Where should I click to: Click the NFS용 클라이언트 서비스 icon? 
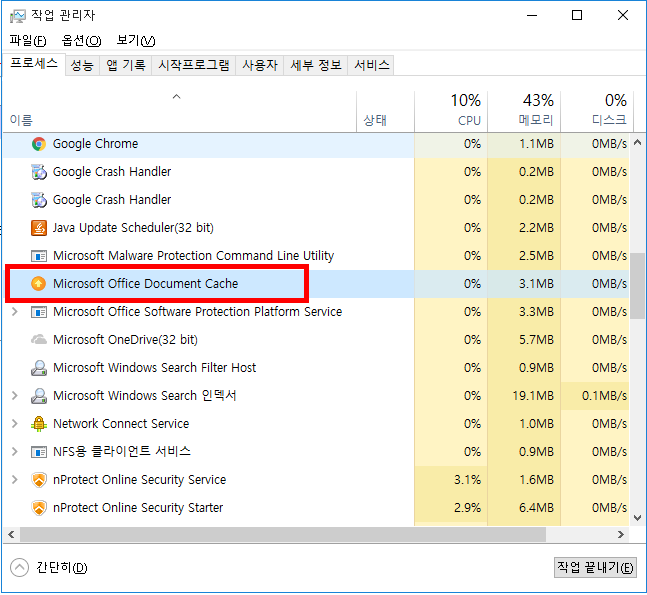(39, 452)
